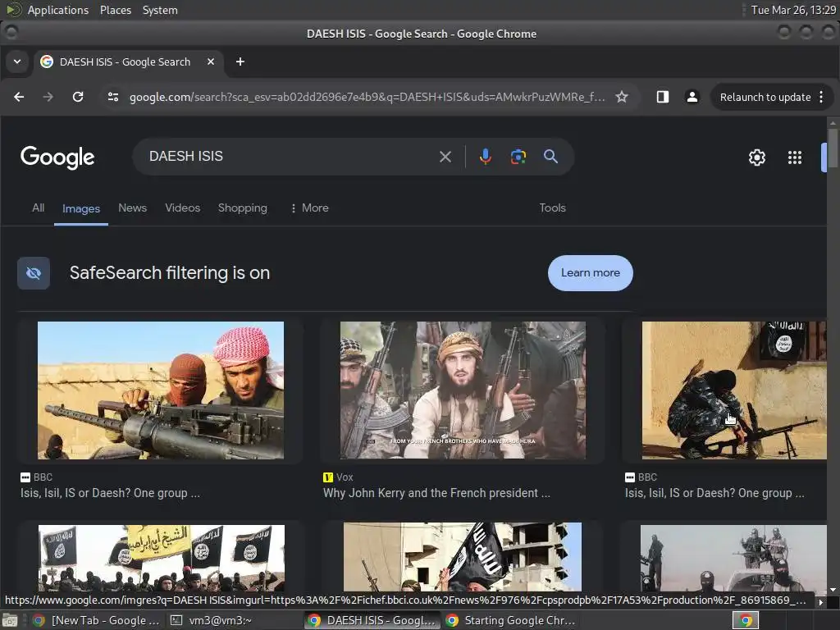Switch to the Videos tab
Screen dimensions: 840x630
click(183, 208)
